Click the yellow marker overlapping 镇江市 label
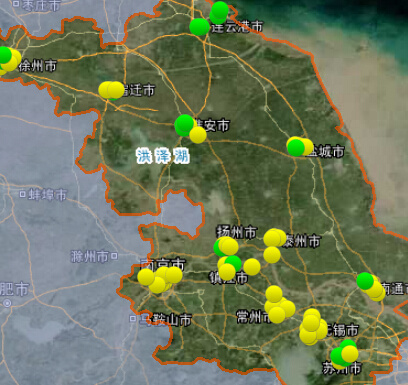Image resolution: width=408 pixels, height=385 pixels. (x=227, y=272)
